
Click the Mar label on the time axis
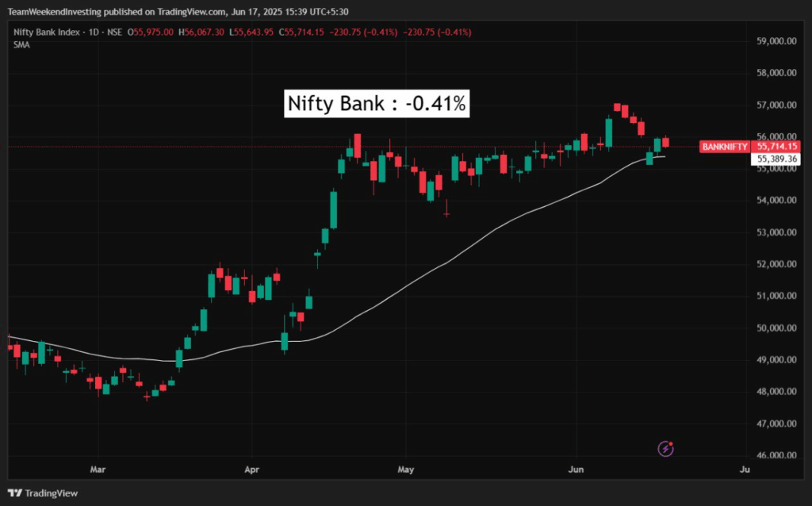click(98, 470)
